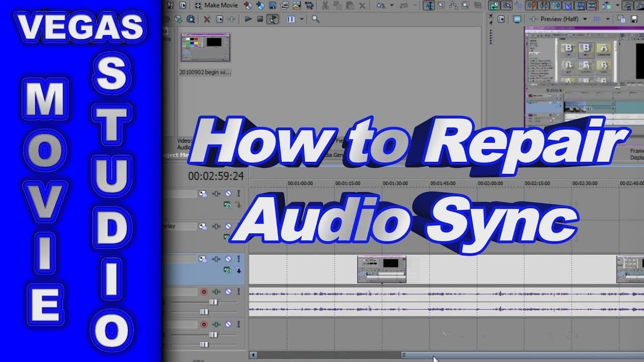Undo the last action
The height and width of the screenshot is (362, 644).
coord(380,6)
